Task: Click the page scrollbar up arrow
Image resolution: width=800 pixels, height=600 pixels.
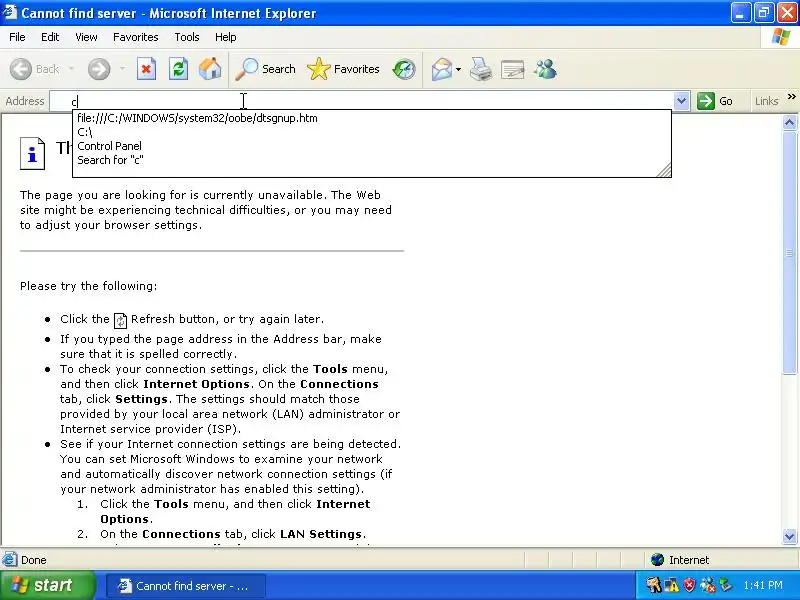Action: (x=789, y=122)
